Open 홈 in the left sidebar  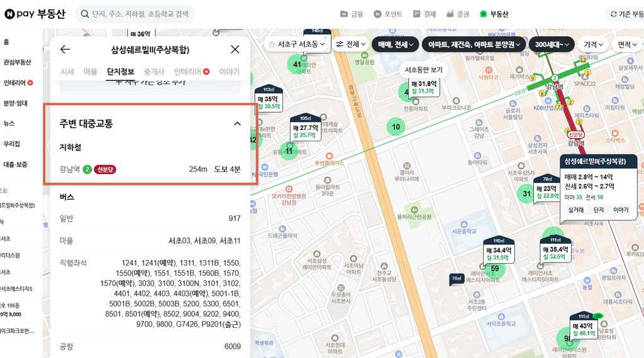pos(6,42)
